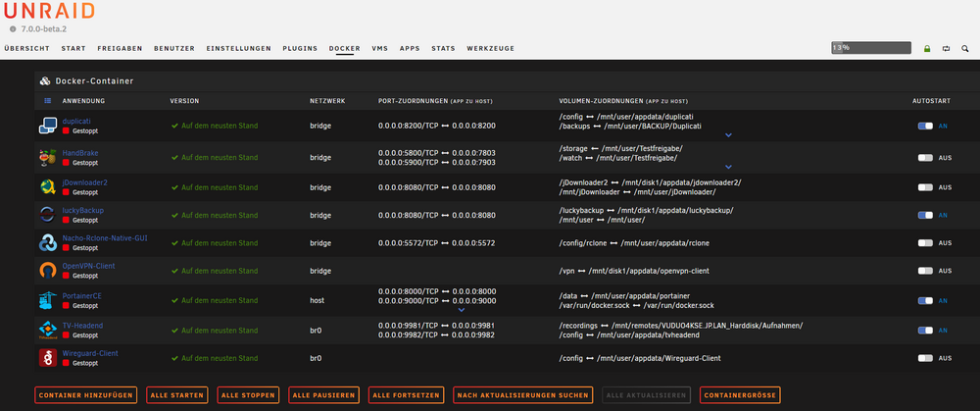Click the green lock icon in header
This screenshot has height=411, width=980.
point(927,48)
